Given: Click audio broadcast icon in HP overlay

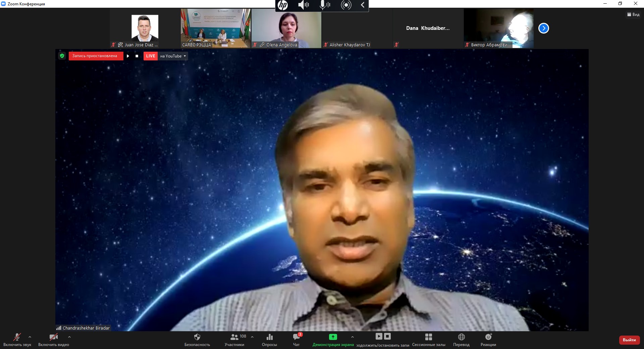Looking at the screenshot, I should (x=346, y=5).
